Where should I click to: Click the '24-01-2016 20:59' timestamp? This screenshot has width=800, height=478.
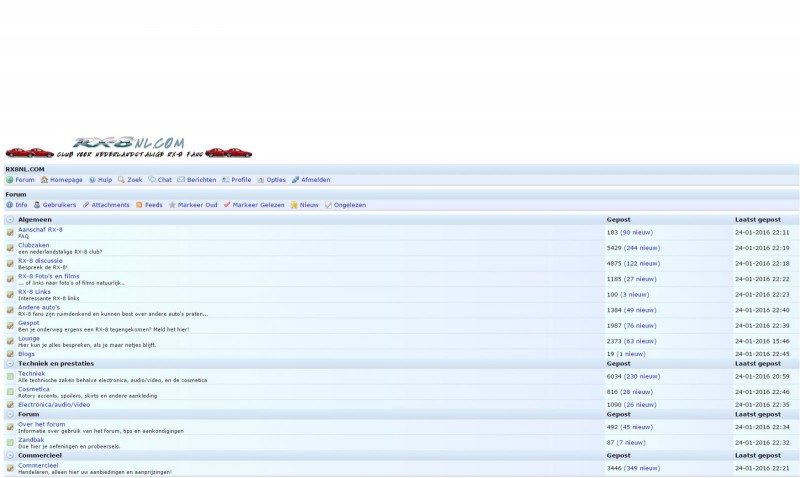click(x=762, y=376)
